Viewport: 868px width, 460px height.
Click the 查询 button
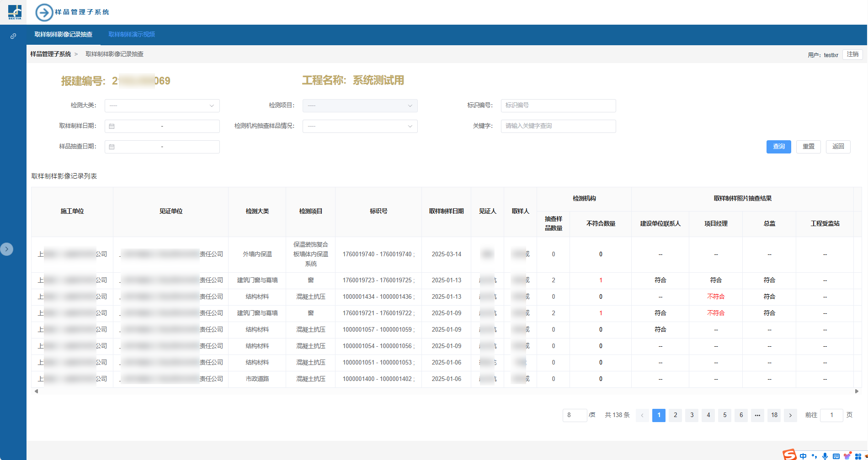[x=778, y=147]
